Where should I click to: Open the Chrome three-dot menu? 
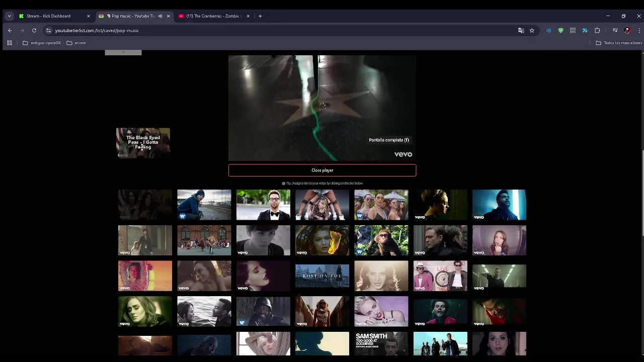[639, 30]
